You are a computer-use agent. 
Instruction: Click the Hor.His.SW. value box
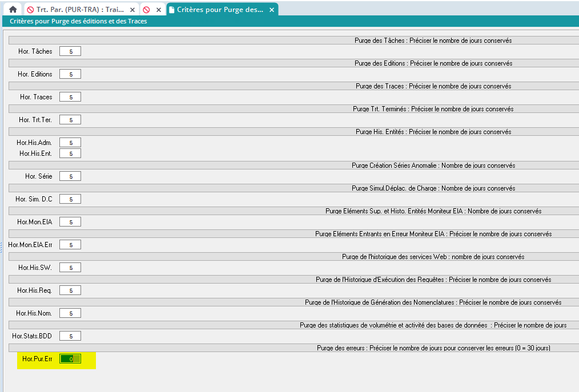tap(70, 268)
